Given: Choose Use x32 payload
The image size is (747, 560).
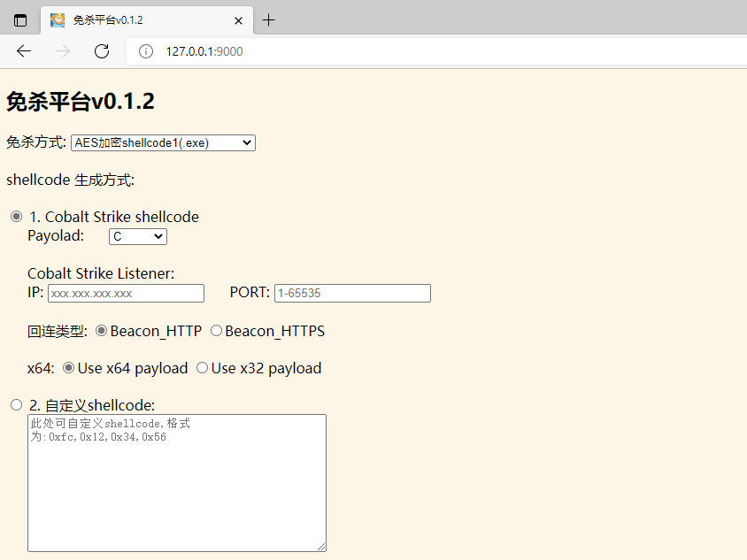Looking at the screenshot, I should pos(202,368).
